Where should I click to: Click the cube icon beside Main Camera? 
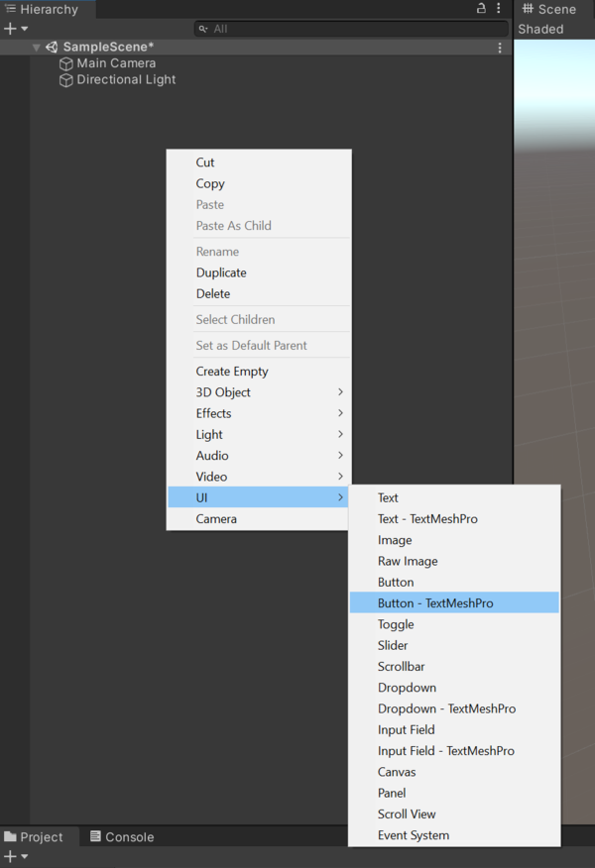tap(65, 63)
